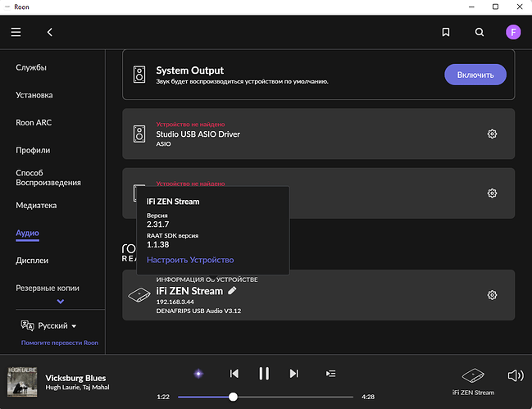
Task: Open zone picker iFi ZEN Stream in footer
Action: (473, 381)
